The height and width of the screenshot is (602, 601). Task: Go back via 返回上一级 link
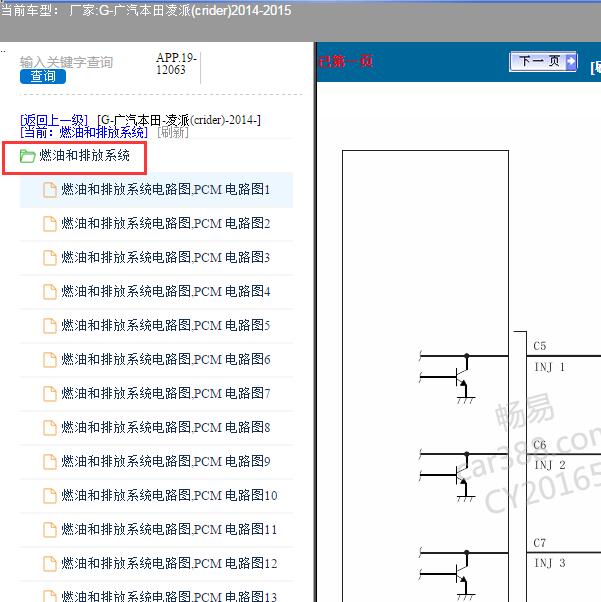tap(54, 120)
